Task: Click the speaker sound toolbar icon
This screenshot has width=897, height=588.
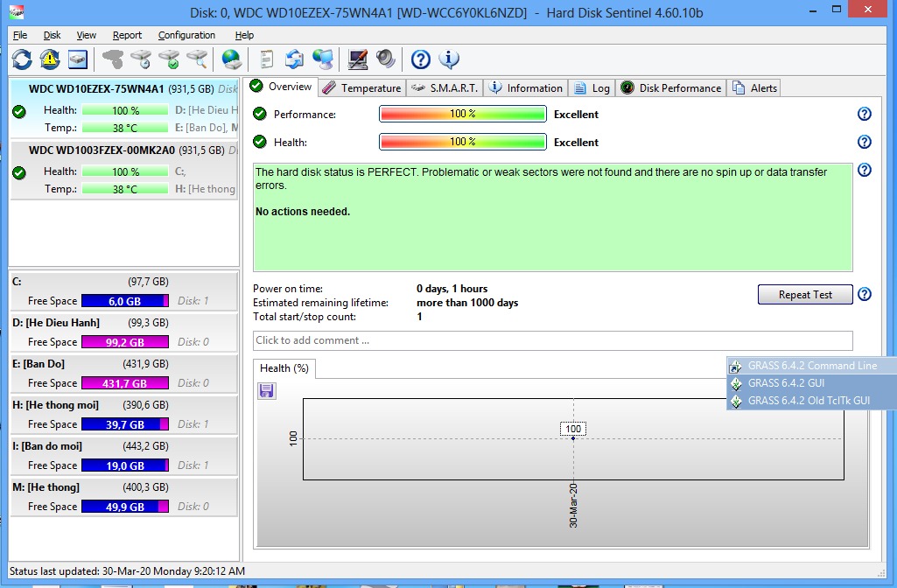Action: (386, 59)
